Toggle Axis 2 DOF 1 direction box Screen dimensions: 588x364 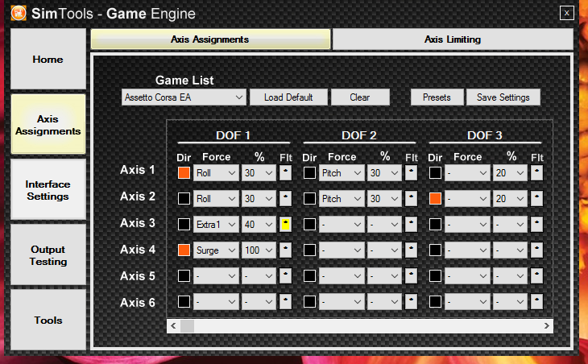[x=184, y=198]
